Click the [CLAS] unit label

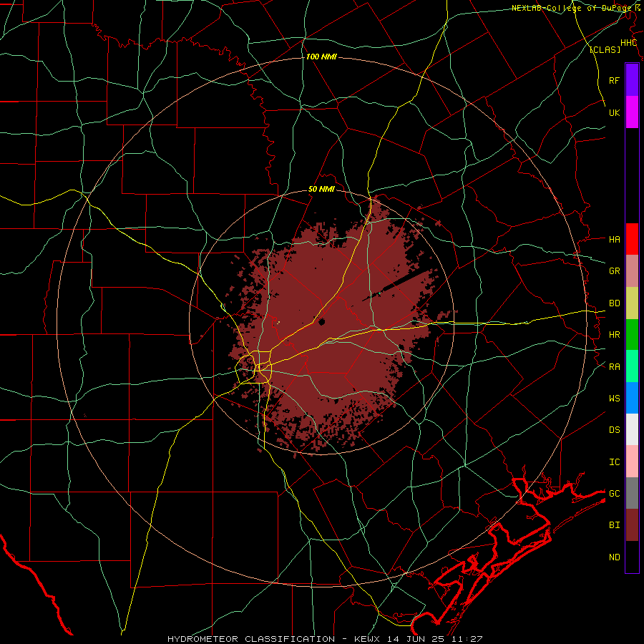(605, 49)
